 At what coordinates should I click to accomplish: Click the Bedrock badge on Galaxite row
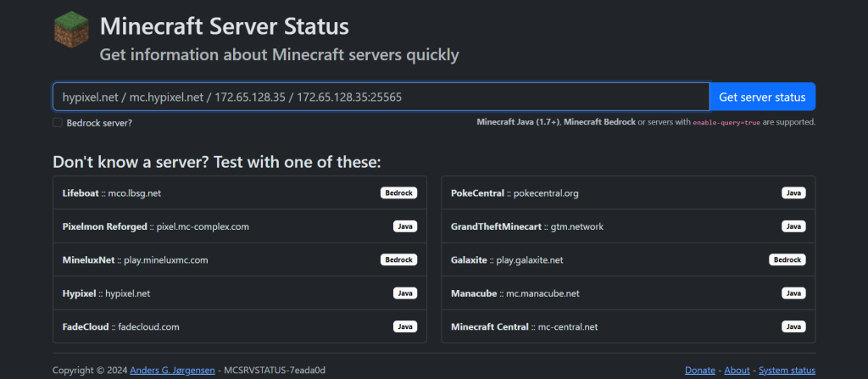point(787,259)
